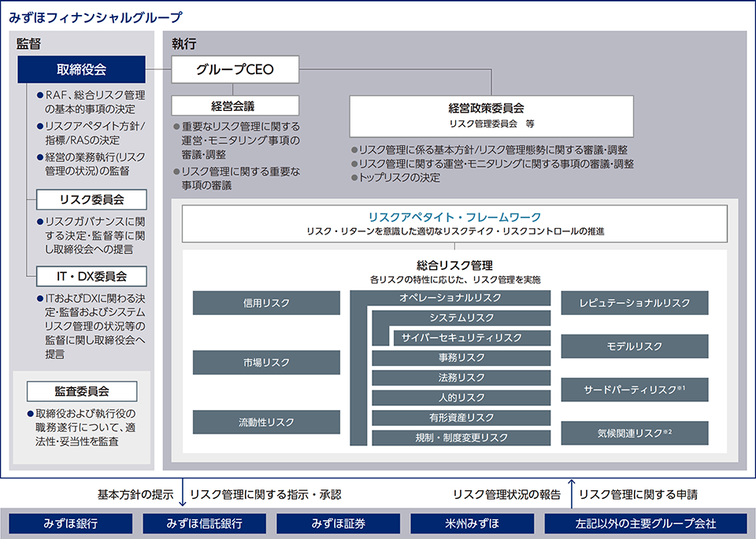Screen dimensions: 756x539
Task: Select the bullet starting with 重要なリスク管理に関する
Action: 237,140
